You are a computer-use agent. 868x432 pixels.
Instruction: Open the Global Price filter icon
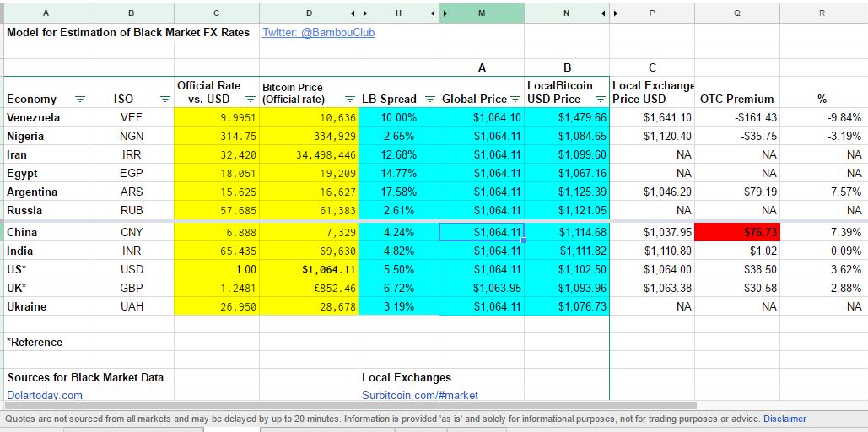pos(515,99)
